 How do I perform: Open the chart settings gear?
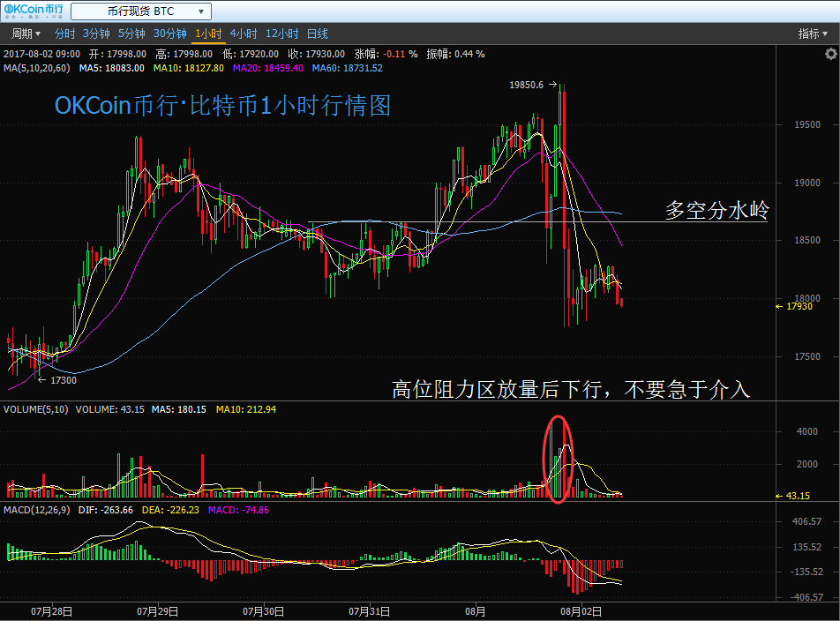830,54
